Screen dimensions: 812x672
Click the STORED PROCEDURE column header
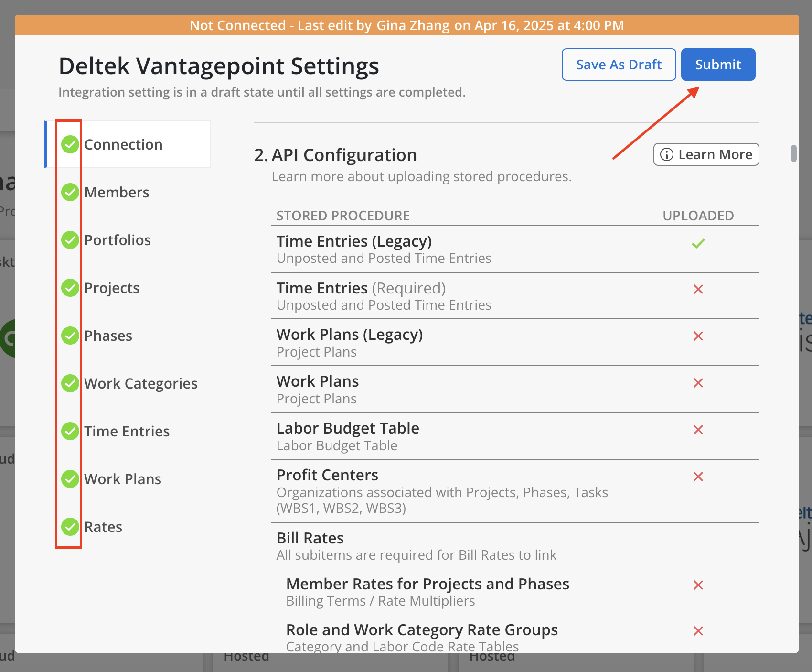343,216
